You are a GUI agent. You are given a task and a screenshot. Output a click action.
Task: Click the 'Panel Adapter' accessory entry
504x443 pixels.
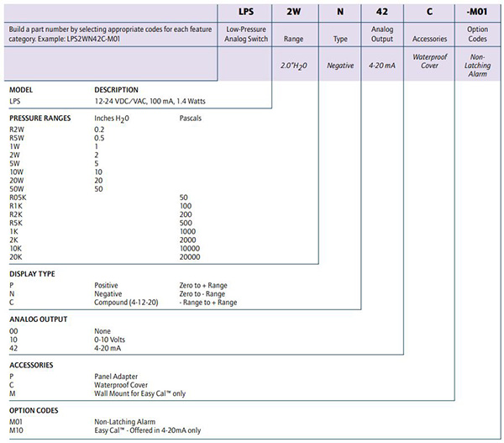click(118, 377)
